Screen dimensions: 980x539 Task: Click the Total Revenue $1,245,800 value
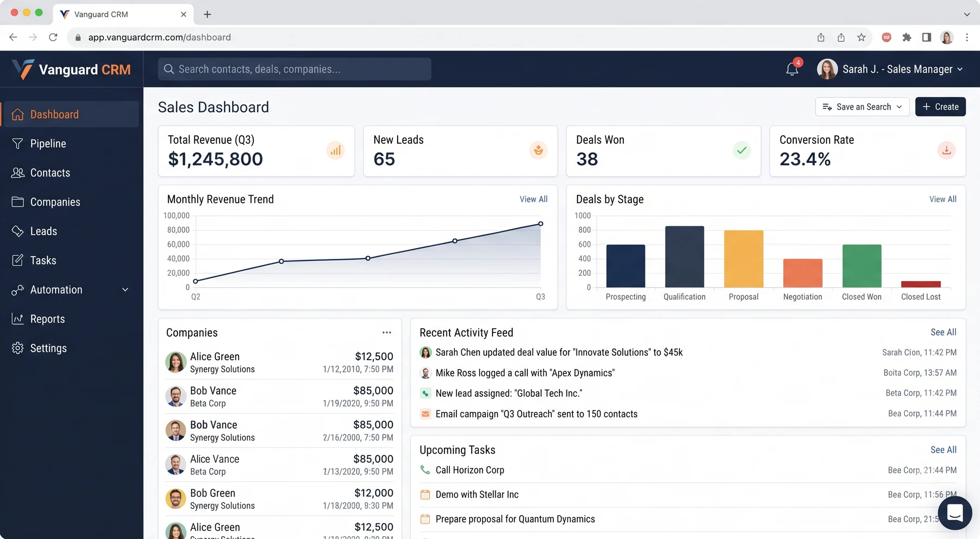click(215, 159)
